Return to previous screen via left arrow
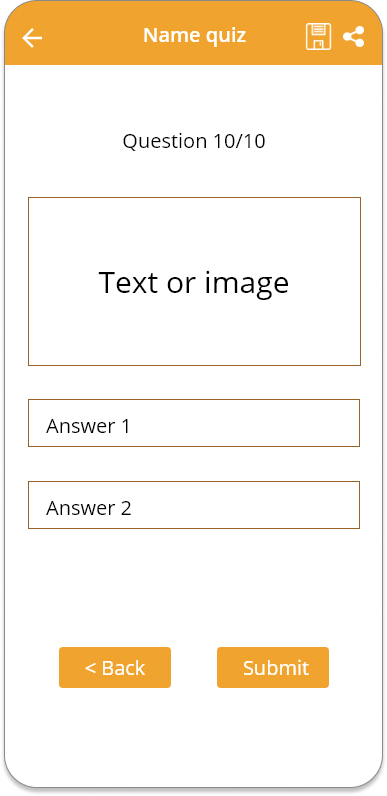Screen dimensions: 387x796 pos(32,38)
